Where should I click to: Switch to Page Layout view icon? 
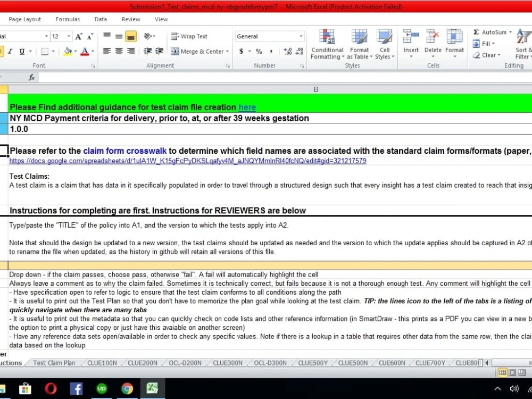512,372
